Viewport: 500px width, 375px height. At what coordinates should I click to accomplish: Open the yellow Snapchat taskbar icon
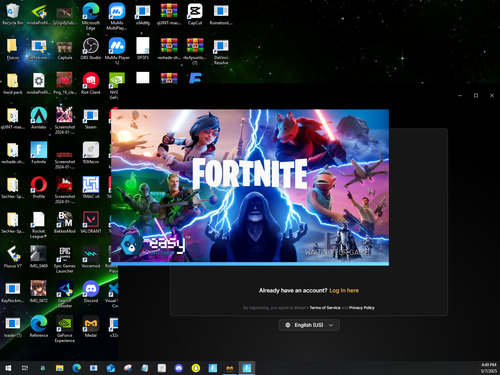click(x=196, y=368)
